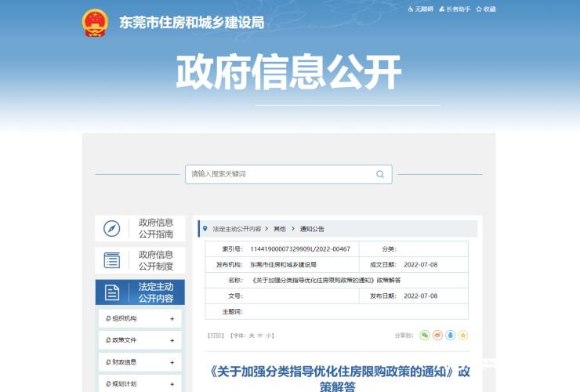The width and height of the screenshot is (580, 392).
Task: Click the compass icon for 政府信息公开指南
Action: tap(112, 228)
